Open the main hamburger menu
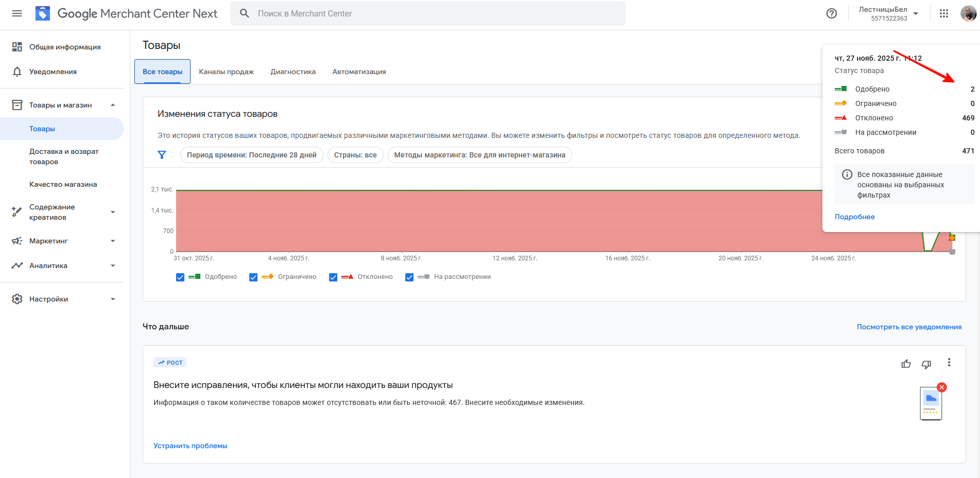This screenshot has height=478, width=980. click(17, 13)
